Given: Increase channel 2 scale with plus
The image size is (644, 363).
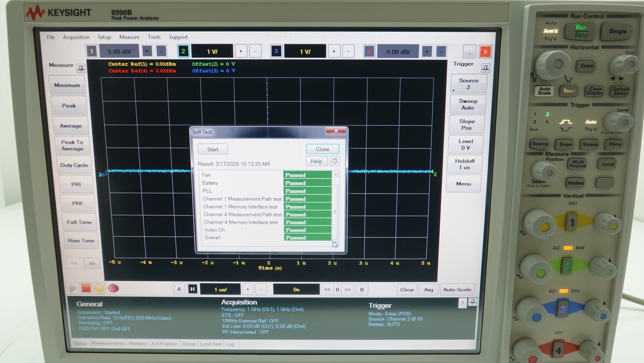Looking at the screenshot, I should pos(241,51).
